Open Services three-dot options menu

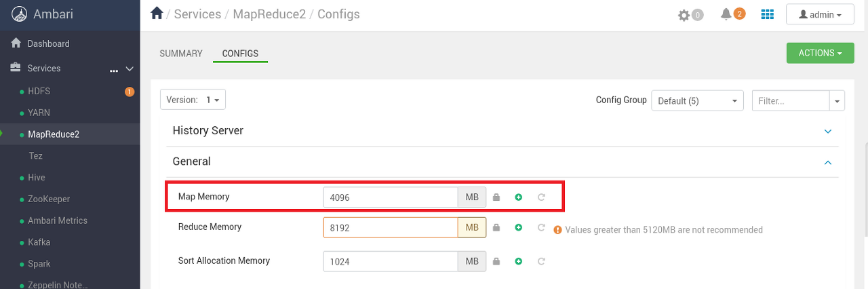point(114,70)
